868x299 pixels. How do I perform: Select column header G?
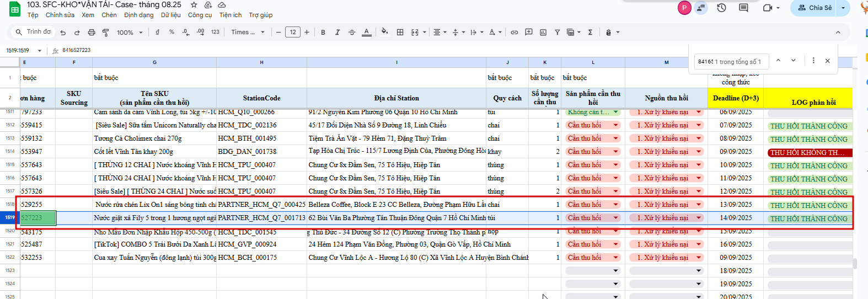point(154,62)
